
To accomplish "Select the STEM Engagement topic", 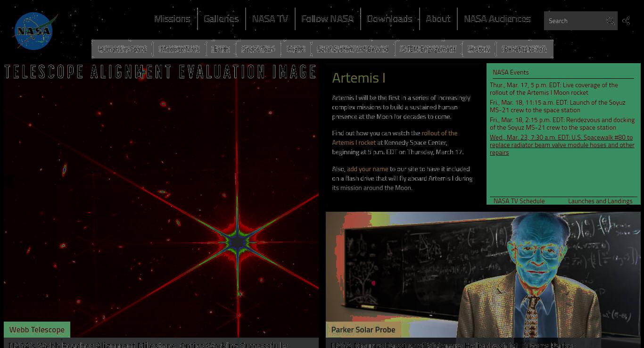I will click(x=428, y=49).
